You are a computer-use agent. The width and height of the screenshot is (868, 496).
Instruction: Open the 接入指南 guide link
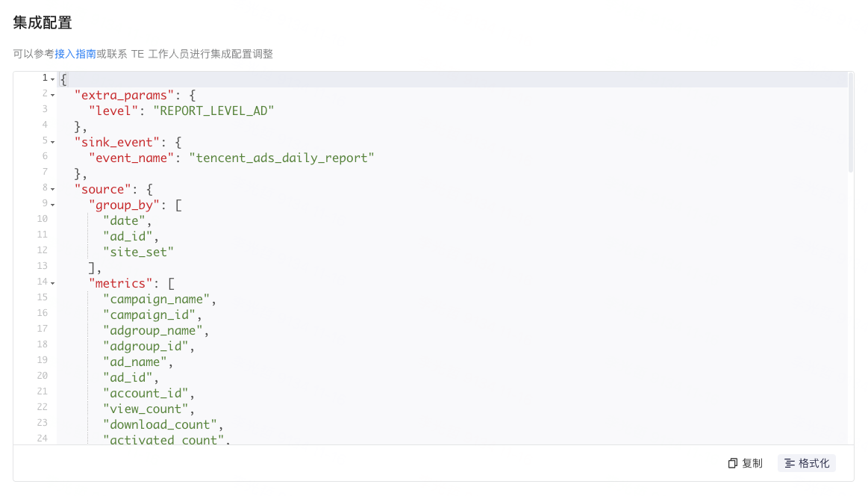(x=75, y=54)
